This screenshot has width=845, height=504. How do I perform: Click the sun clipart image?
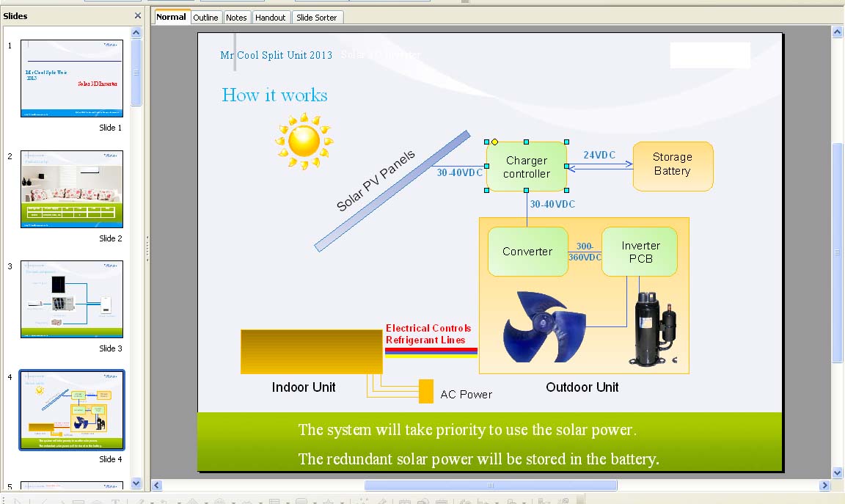coord(304,141)
